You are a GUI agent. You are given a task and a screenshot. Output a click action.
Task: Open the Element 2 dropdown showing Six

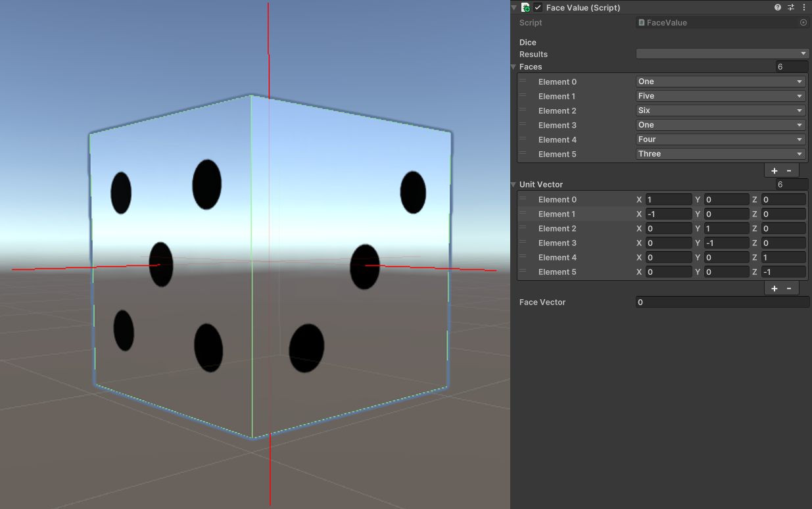[721, 110]
